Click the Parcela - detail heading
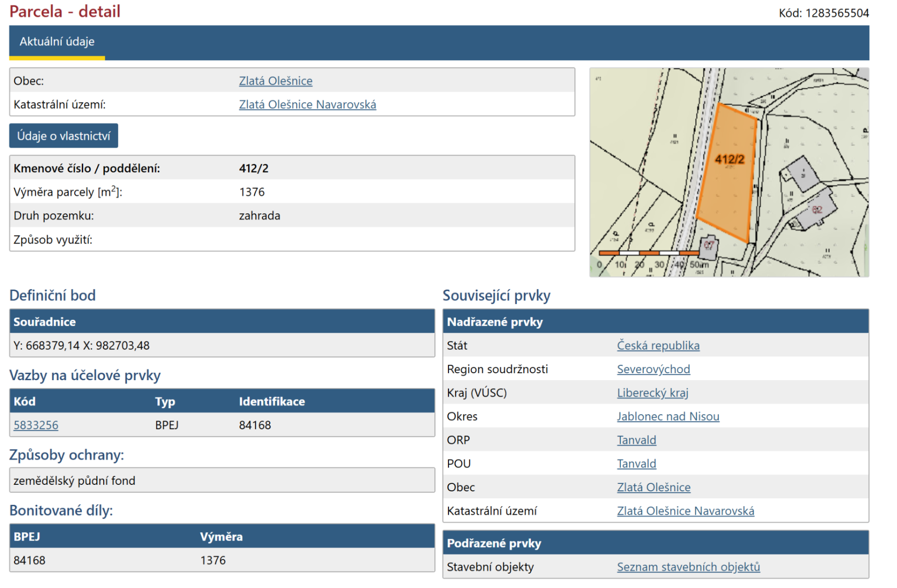Image resolution: width=897 pixels, height=588 pixels. coord(65,11)
